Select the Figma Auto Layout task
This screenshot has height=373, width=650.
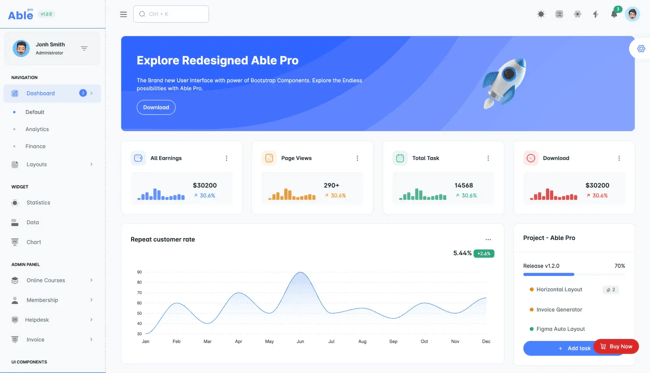(560, 329)
